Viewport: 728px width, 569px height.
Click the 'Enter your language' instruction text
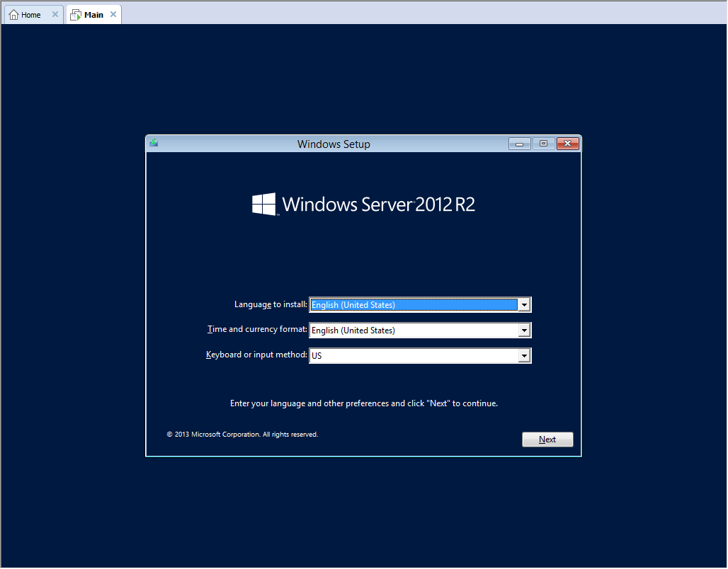point(364,403)
